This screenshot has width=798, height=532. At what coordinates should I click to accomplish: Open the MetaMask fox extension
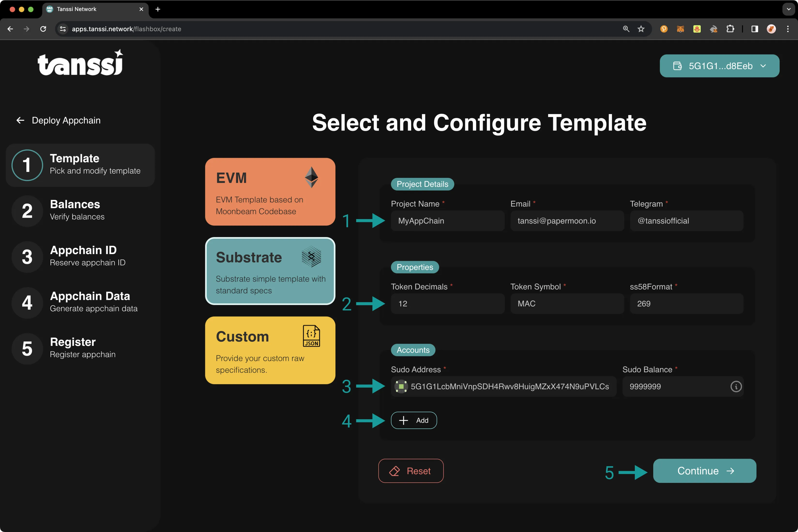point(680,29)
